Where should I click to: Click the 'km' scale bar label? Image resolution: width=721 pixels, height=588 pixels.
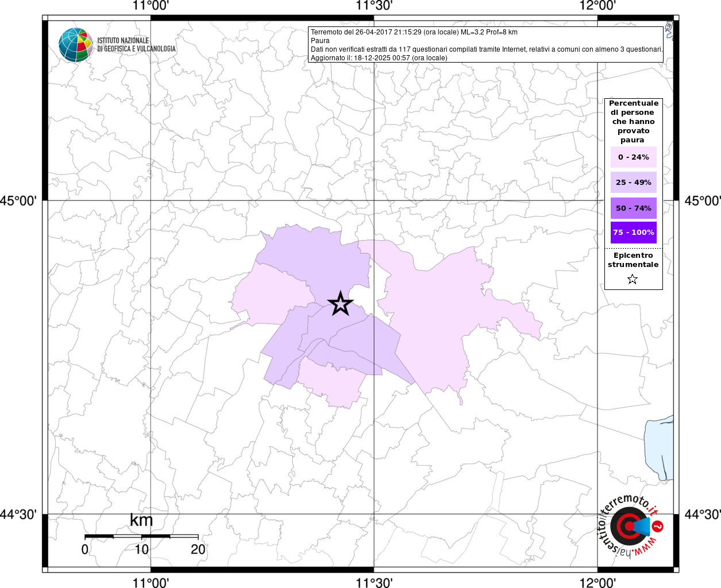pos(141,520)
